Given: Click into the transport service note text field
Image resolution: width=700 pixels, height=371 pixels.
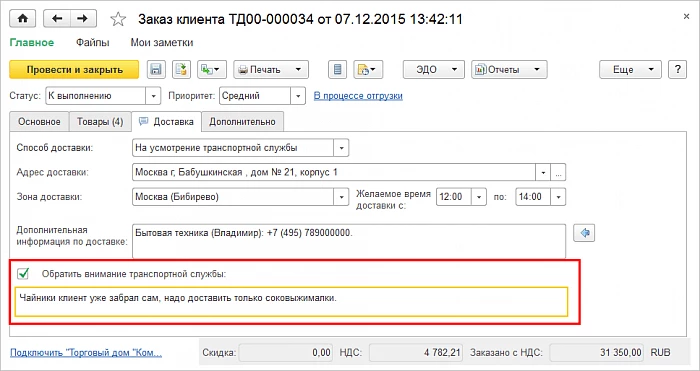Looking at the screenshot, I should click(292, 302).
